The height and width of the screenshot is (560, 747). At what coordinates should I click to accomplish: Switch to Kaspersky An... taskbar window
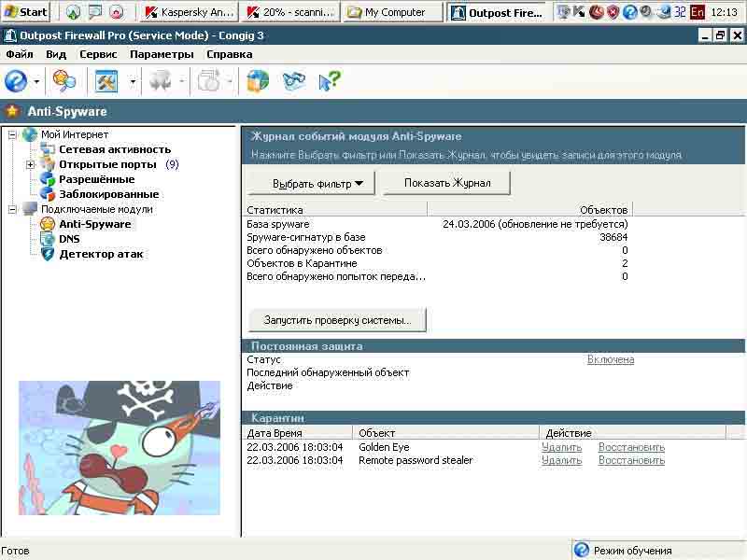point(190,12)
